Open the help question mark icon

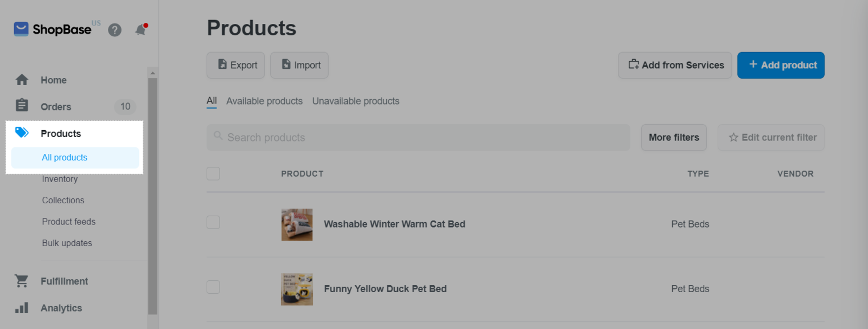pos(114,30)
